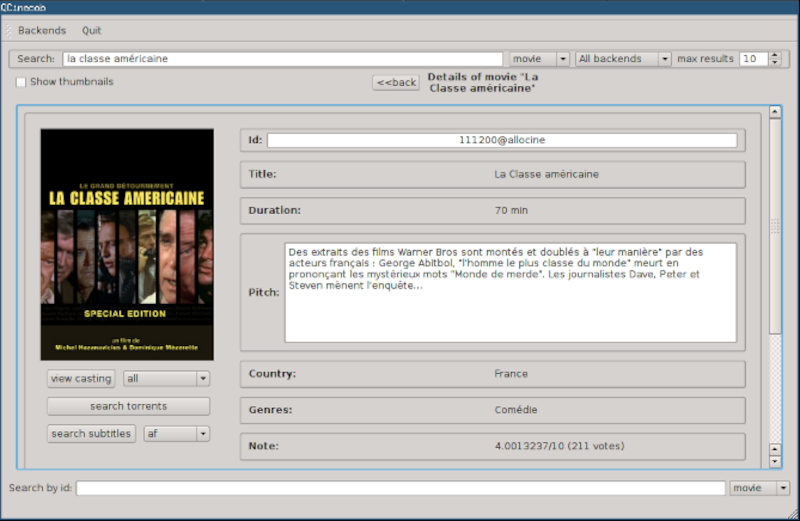Open the bottom-right movie dropdown
The height and width of the screenshot is (521, 800).
(759, 488)
